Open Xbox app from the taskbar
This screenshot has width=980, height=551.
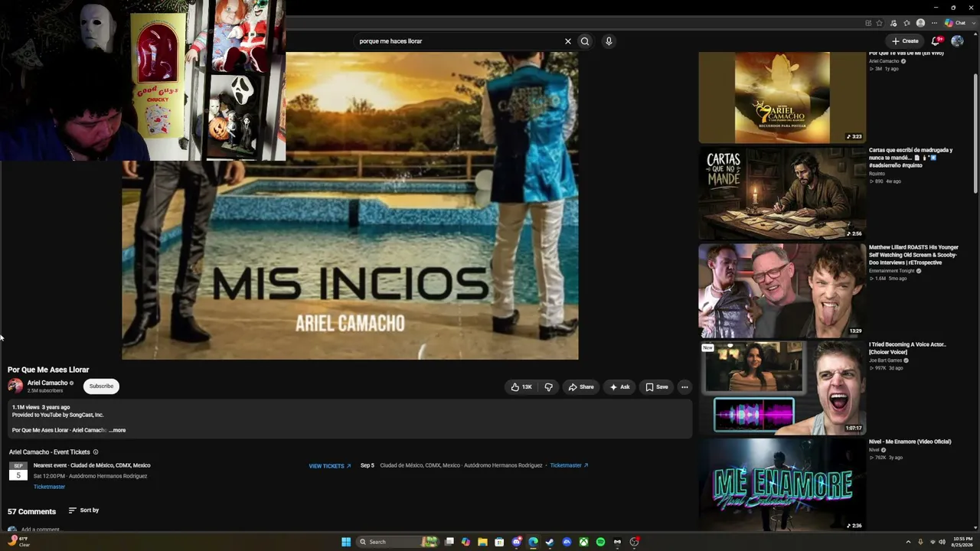click(x=583, y=542)
